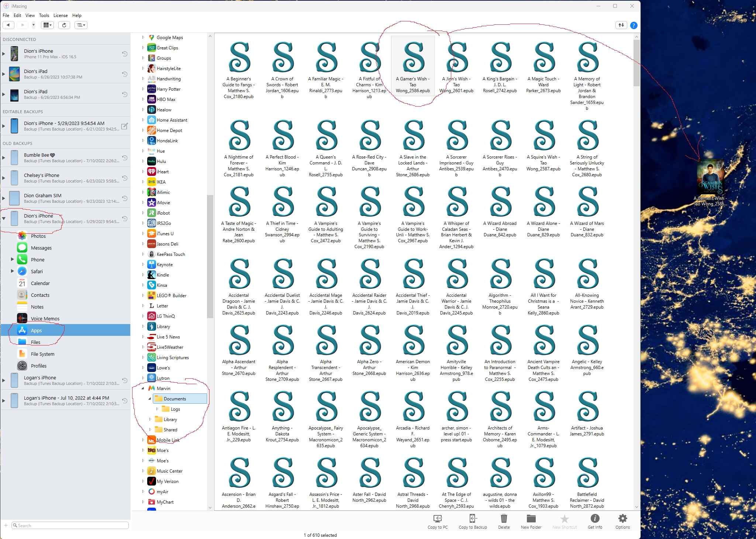
Task: Click the back navigation arrow button
Action: click(8, 25)
